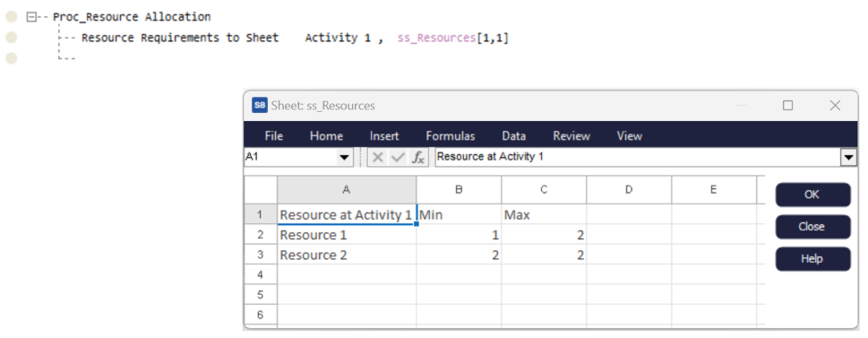The image size is (868, 338).
Task: Select row 5 header
Action: tap(261, 295)
